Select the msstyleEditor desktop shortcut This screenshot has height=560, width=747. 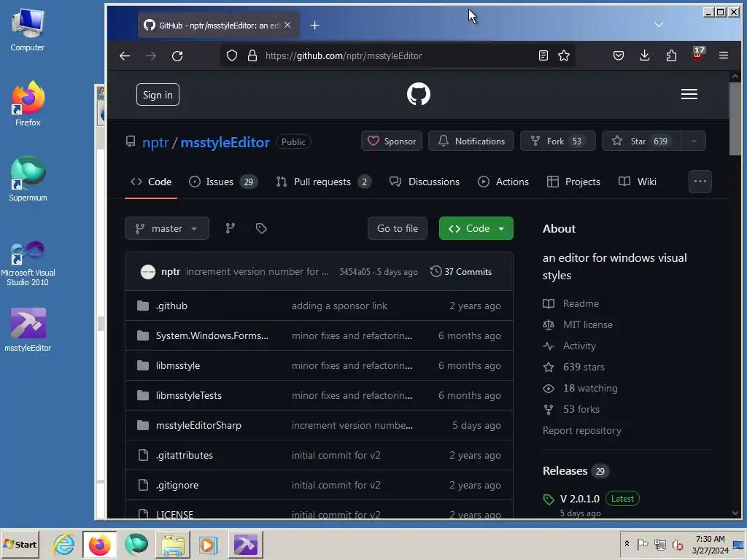(x=28, y=330)
